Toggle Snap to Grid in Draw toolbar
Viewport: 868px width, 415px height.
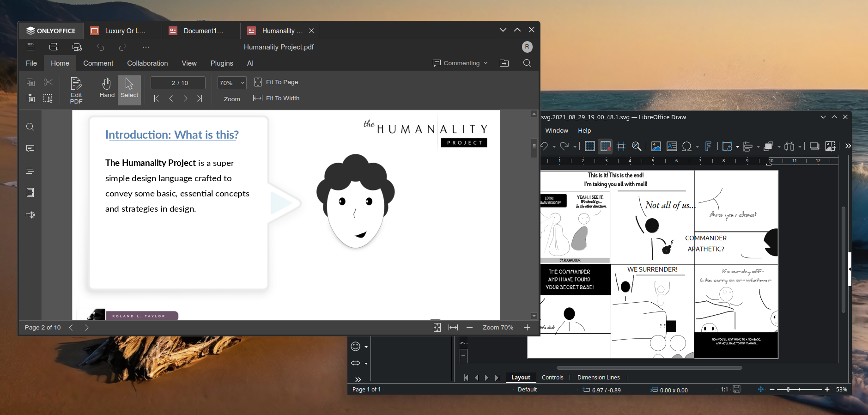605,146
